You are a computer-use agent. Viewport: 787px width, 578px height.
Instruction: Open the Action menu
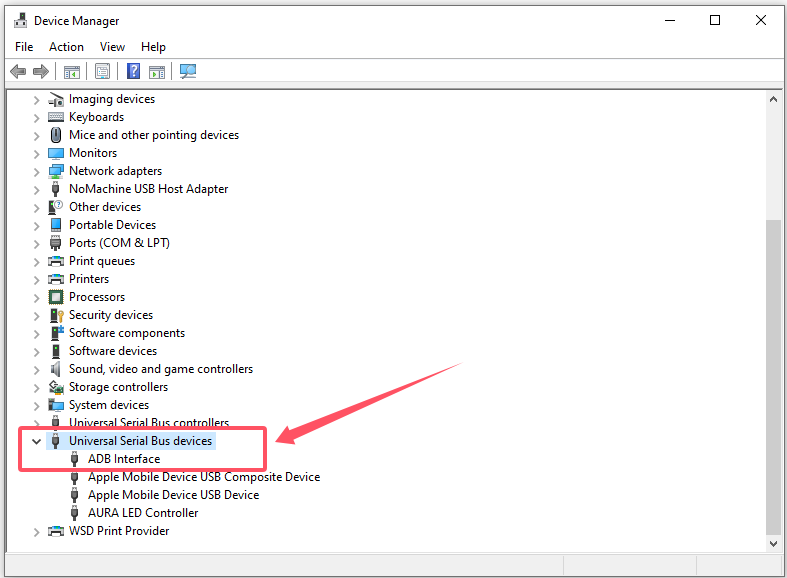point(66,47)
